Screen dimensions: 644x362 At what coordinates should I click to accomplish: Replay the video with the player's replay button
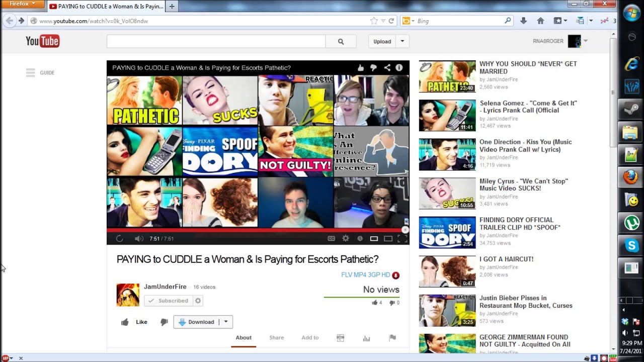tap(119, 239)
